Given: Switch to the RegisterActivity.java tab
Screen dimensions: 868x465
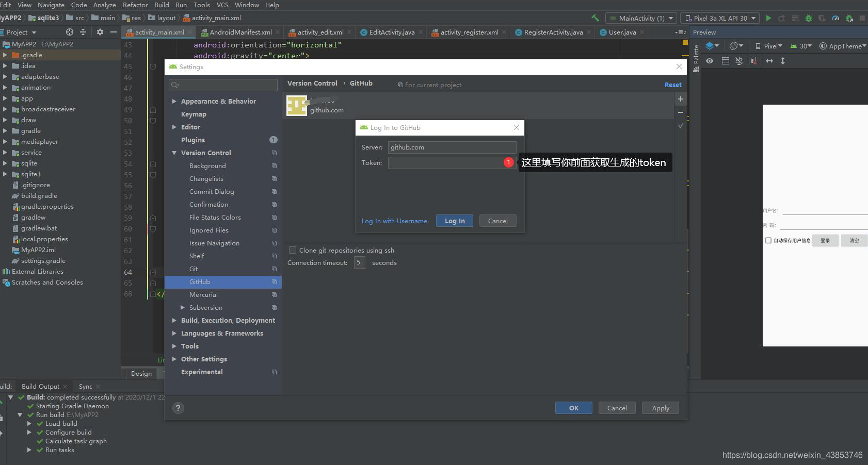Looking at the screenshot, I should point(553,32).
